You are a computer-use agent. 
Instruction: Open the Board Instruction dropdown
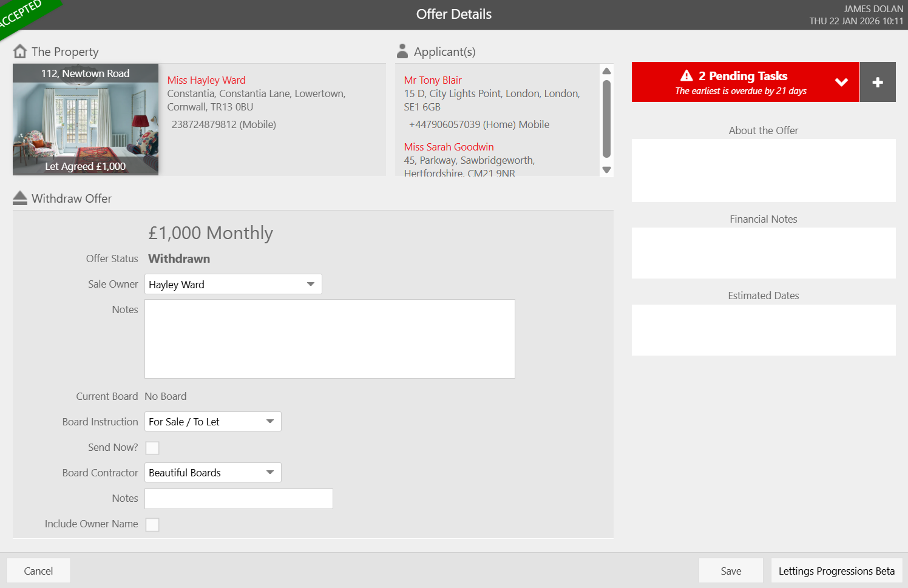click(213, 421)
